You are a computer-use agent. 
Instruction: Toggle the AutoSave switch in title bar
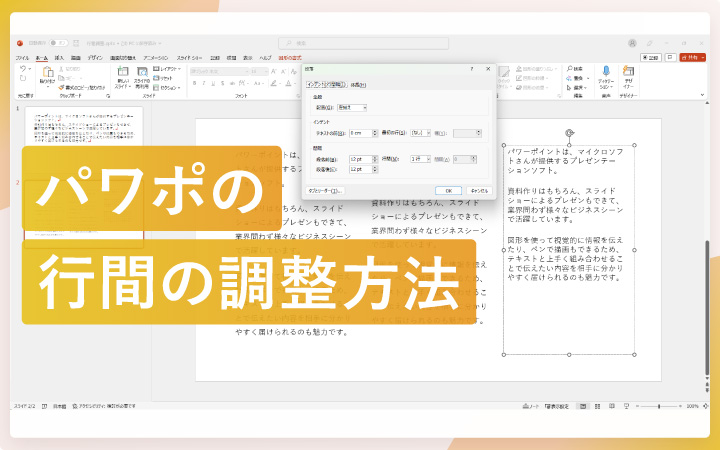click(x=58, y=43)
